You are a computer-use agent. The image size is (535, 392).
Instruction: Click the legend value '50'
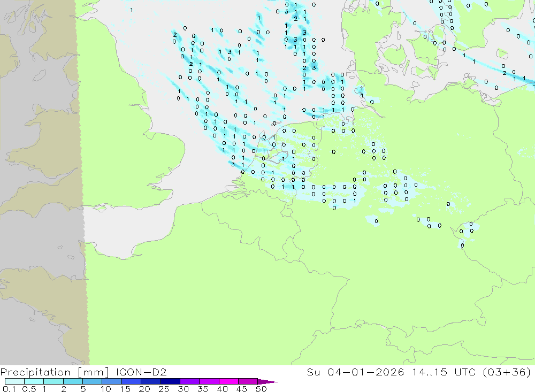tap(261, 389)
